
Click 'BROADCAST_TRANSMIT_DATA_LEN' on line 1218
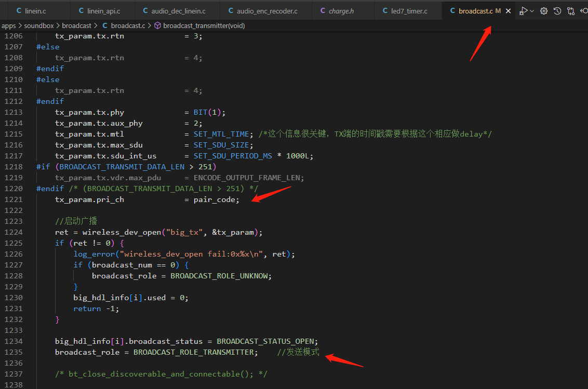[122, 167]
